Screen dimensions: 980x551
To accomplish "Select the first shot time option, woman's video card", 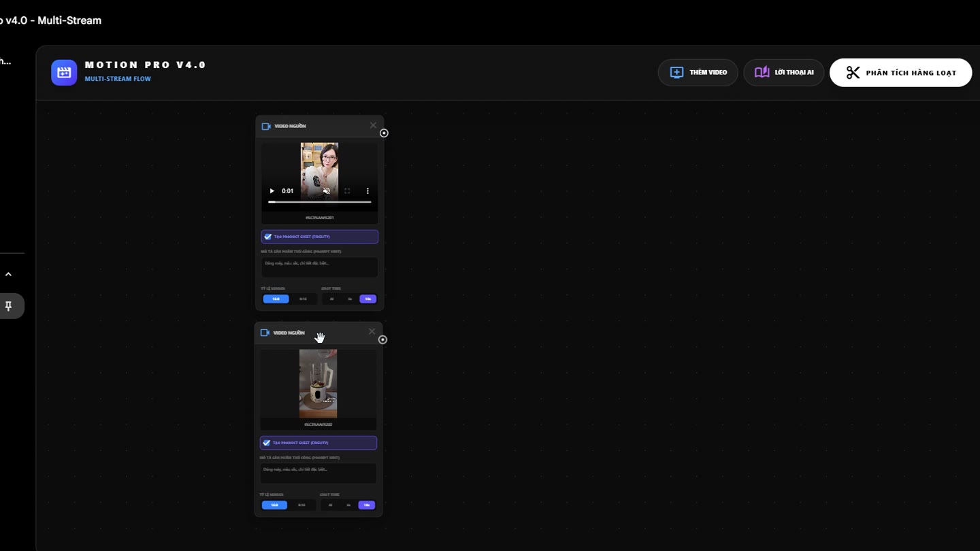I will pos(332,299).
